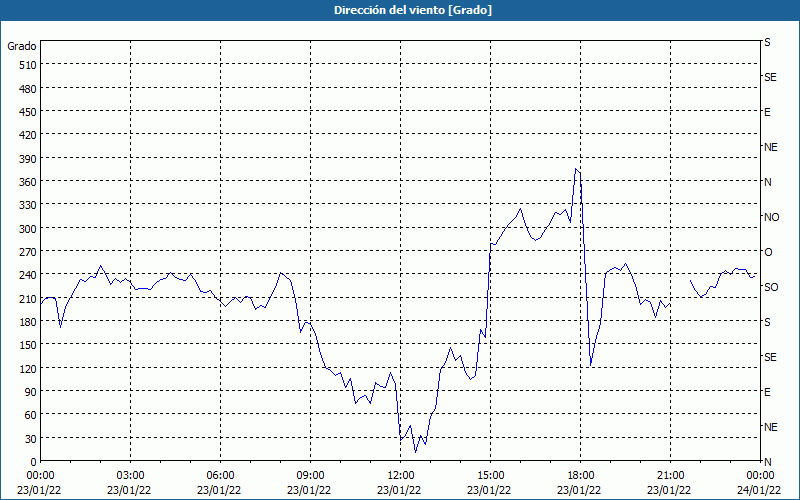800x500 pixels.
Task: Click the 'SE' compass label level with 480
Action: (x=770, y=78)
